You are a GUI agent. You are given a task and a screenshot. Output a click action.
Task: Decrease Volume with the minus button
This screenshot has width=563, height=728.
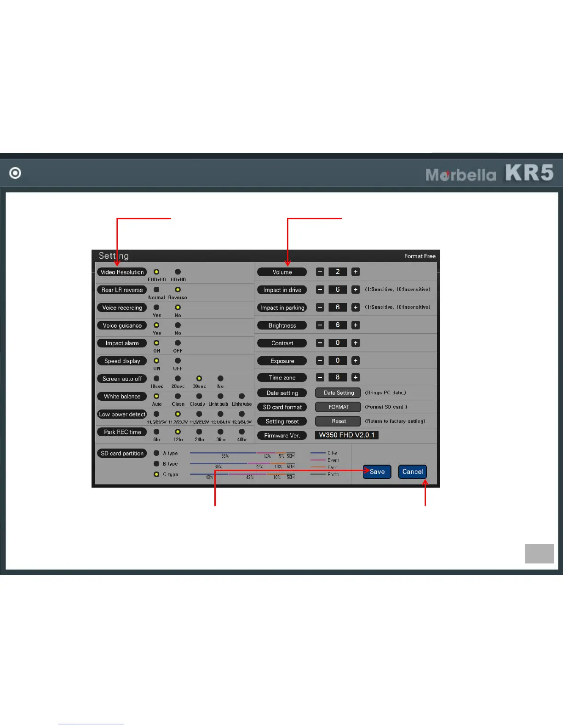tap(320, 272)
